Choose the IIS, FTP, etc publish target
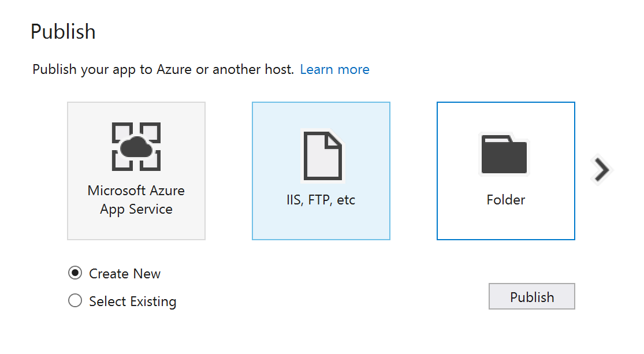Viewport: 644px width, 354px height. pyautogui.click(x=321, y=171)
